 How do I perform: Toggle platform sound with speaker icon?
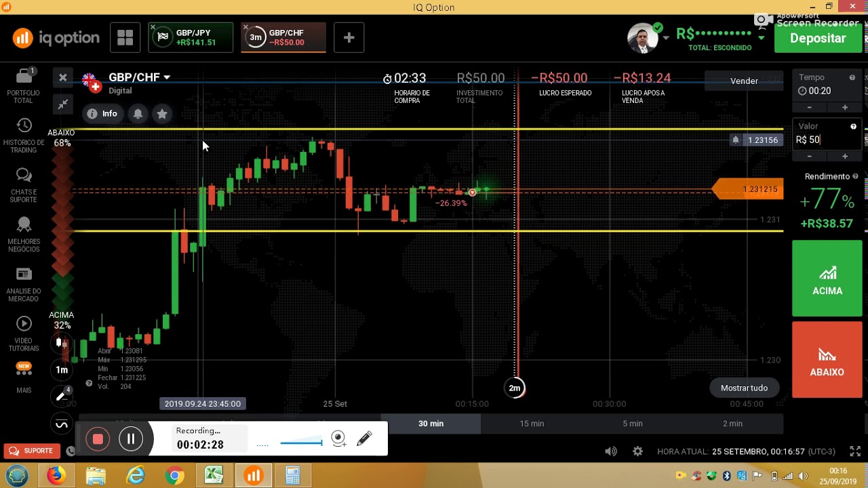coord(611,451)
